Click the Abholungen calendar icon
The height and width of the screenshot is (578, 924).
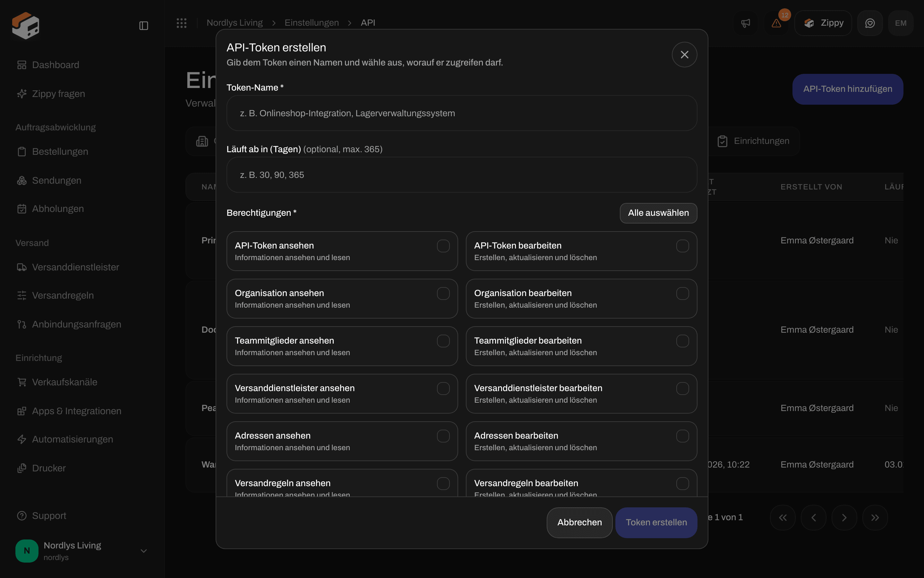coord(22,209)
